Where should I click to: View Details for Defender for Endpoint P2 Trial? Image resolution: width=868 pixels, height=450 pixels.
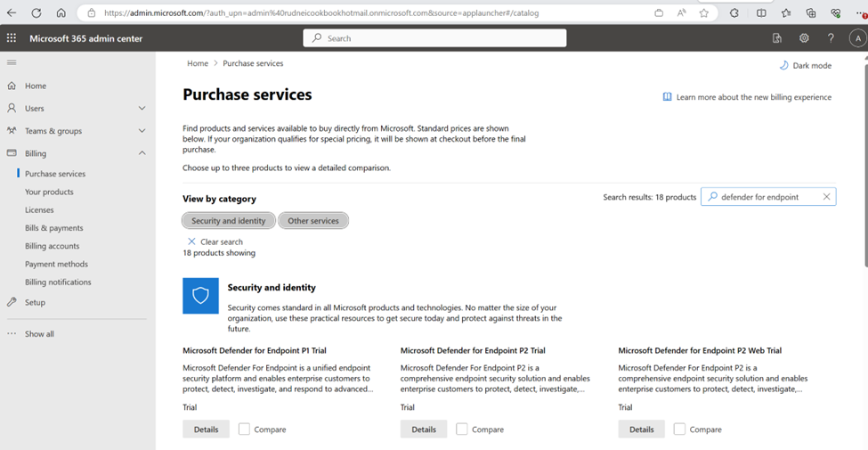tap(424, 429)
